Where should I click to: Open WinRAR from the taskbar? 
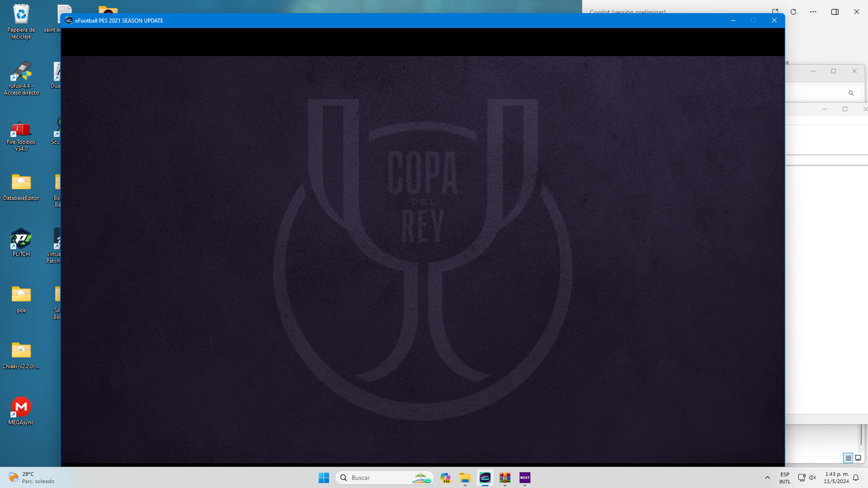pyautogui.click(x=505, y=478)
